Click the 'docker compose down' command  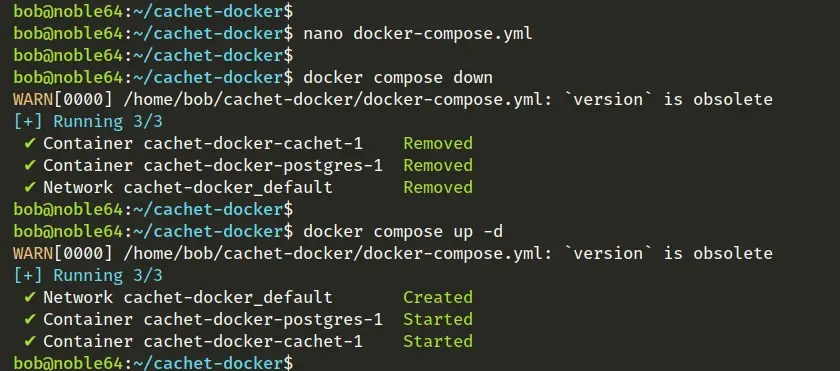(398, 78)
